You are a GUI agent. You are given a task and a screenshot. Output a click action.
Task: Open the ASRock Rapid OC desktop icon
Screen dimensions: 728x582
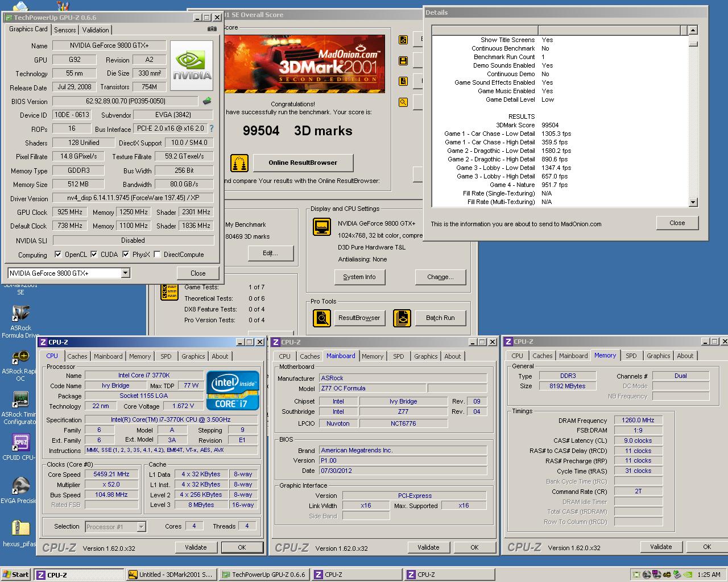point(20,357)
